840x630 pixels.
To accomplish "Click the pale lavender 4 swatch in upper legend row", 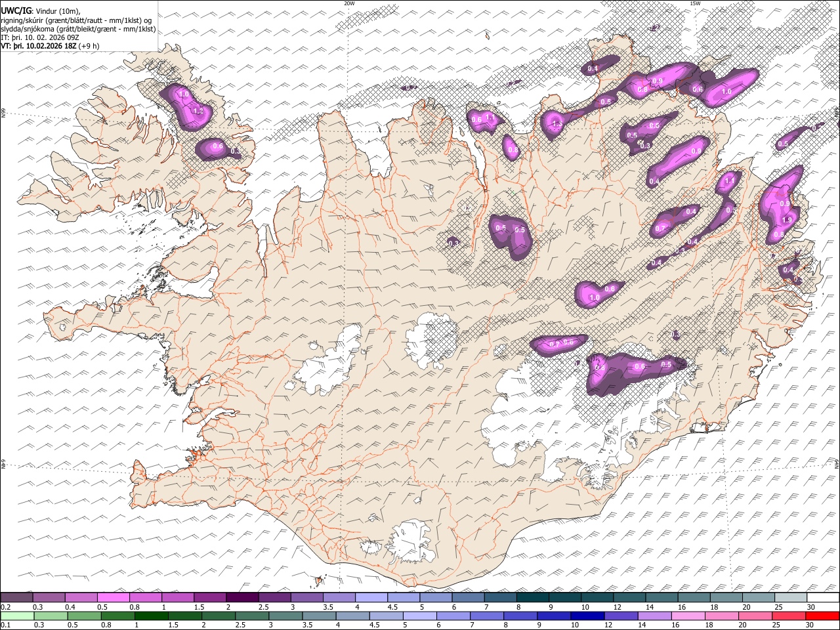I will tap(371, 597).
